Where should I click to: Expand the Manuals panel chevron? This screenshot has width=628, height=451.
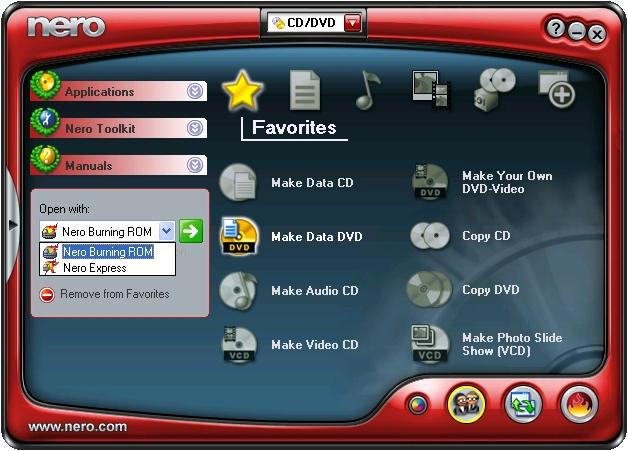195,165
